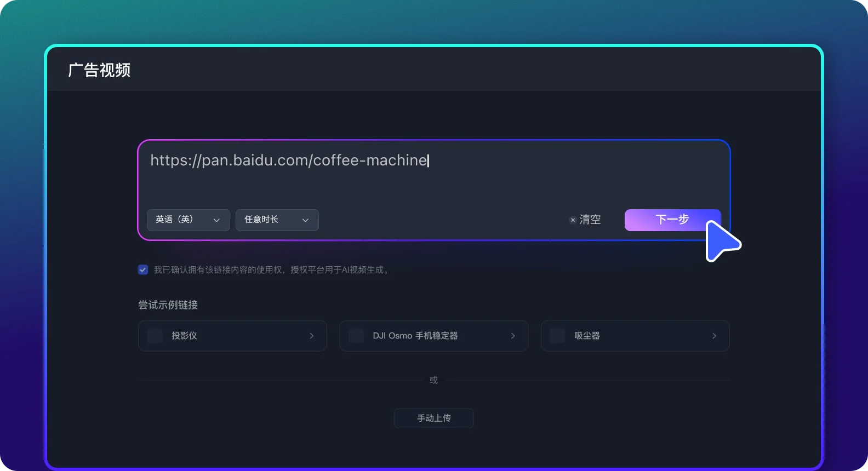Click the small x icon beside 清空
Viewport: 868px width, 471px height.
573,220
